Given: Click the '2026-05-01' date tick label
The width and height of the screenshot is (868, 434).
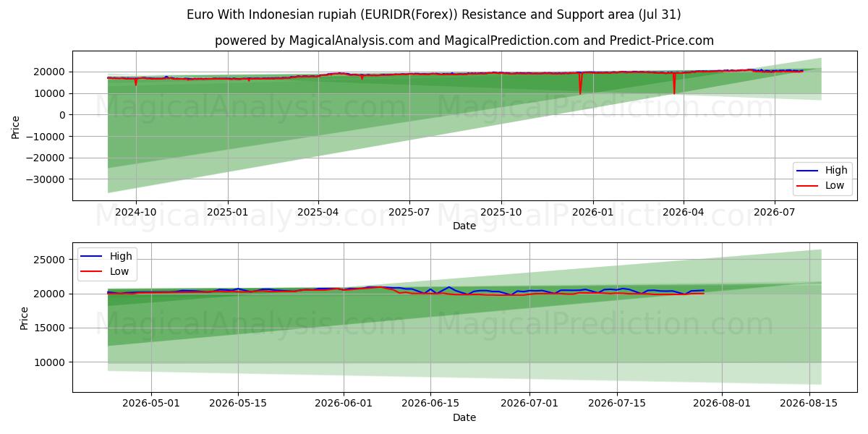Looking at the screenshot, I should coord(151,403).
